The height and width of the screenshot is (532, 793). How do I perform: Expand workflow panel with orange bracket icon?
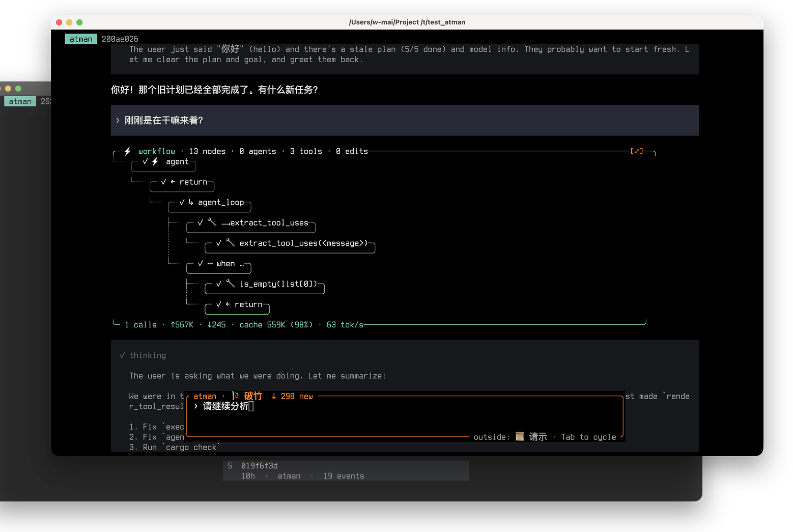click(637, 151)
